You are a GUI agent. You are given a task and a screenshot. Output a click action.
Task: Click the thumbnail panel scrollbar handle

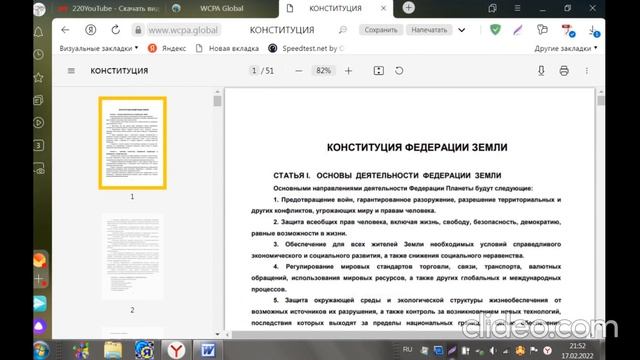click(217, 101)
